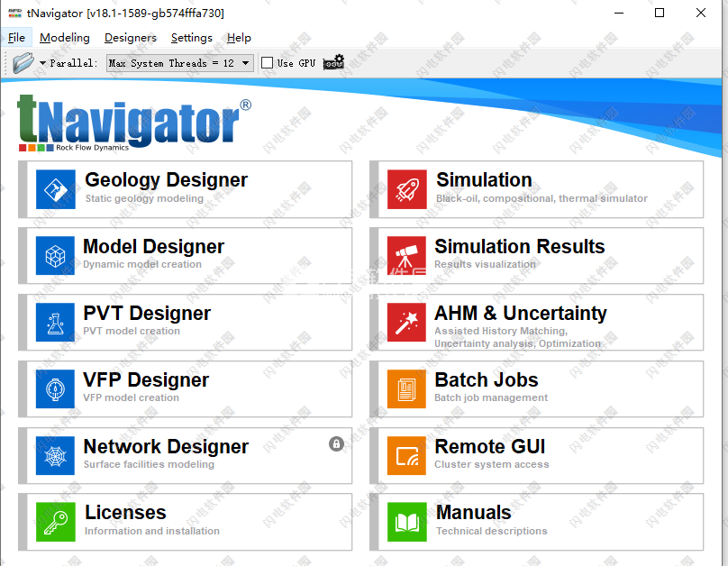This screenshot has height=566, width=728.
Task: Open the Modeling menu
Action: 65,38
